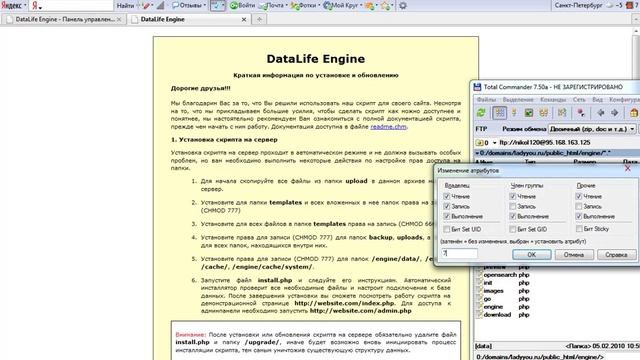
Task: Enable 'Запись' checkbox under Прочие
Action: (579, 207)
